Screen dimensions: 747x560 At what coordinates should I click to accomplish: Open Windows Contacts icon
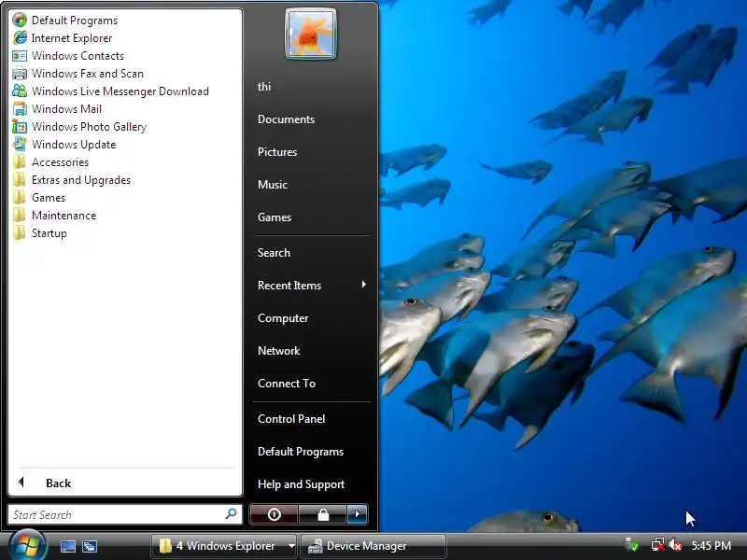(x=20, y=56)
